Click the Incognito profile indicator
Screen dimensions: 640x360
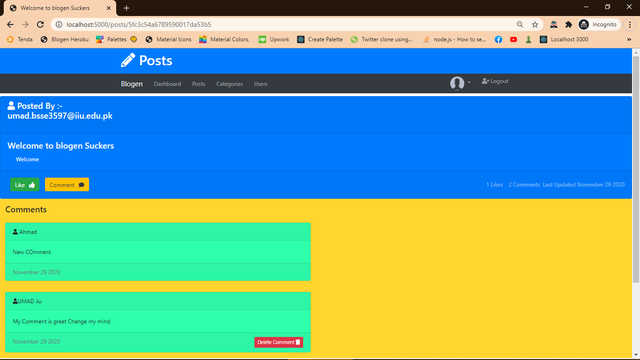click(598, 24)
